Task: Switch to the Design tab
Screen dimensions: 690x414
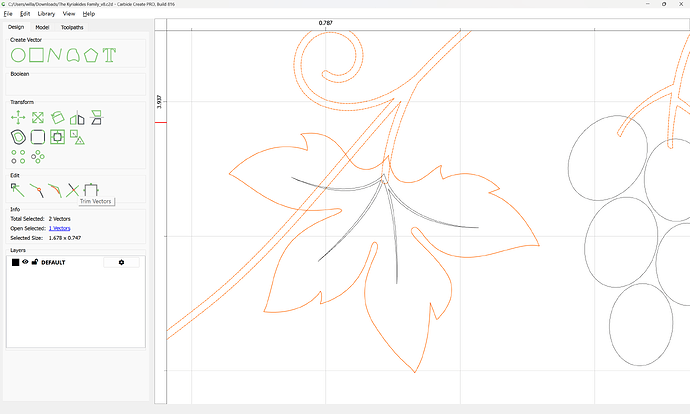Action: tap(16, 27)
